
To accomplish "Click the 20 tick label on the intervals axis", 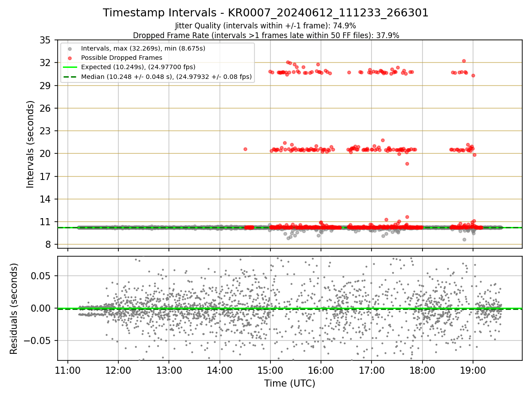I will tap(46, 153).
